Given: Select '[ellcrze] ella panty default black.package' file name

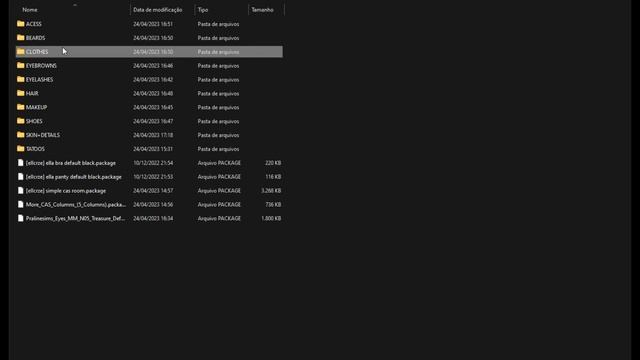Looking at the screenshot, I should pos(73,177).
